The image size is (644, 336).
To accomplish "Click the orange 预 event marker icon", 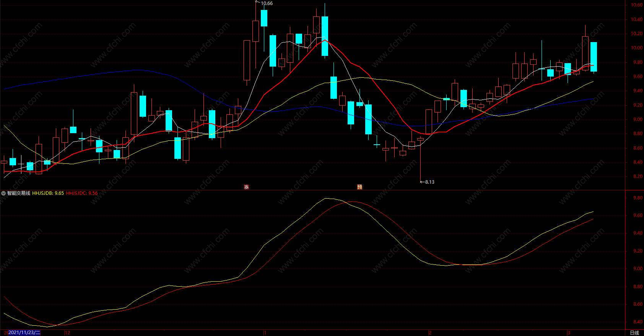I will tap(359, 187).
